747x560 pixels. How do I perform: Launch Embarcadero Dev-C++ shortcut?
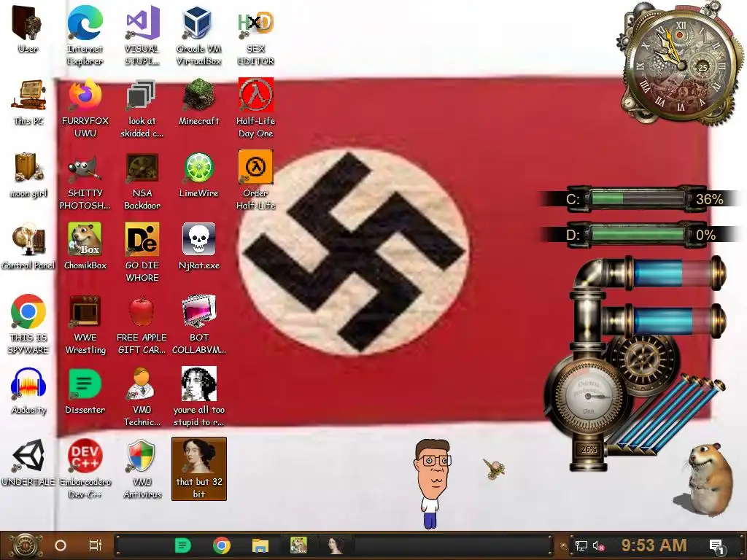pos(85,469)
